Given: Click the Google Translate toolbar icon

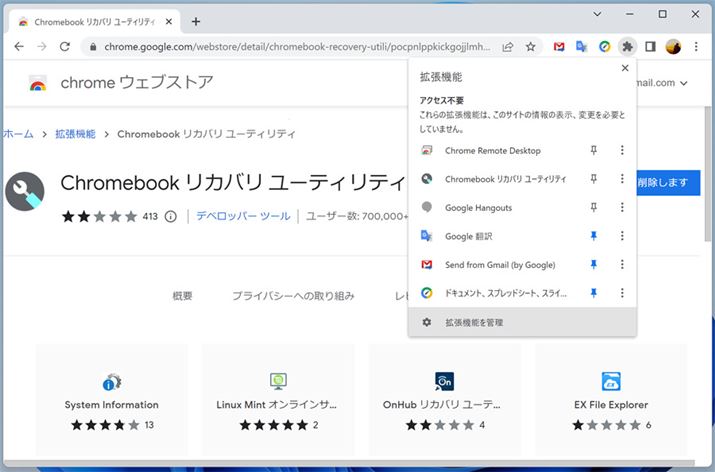Looking at the screenshot, I should [x=582, y=46].
